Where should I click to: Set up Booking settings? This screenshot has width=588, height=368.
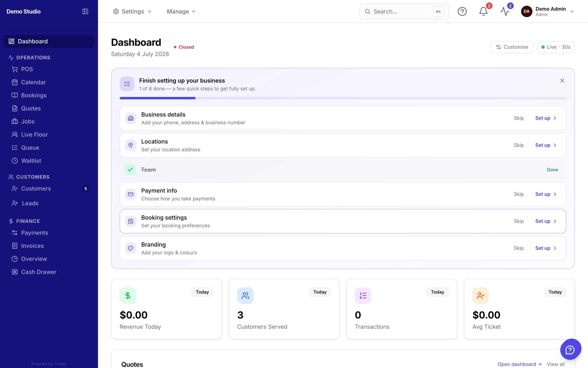(x=546, y=221)
